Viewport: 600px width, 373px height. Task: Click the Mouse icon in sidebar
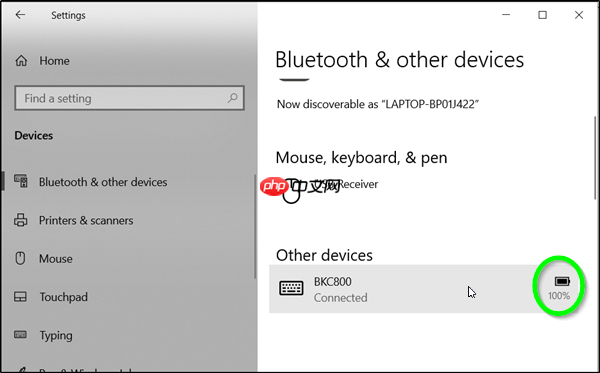[x=20, y=258]
